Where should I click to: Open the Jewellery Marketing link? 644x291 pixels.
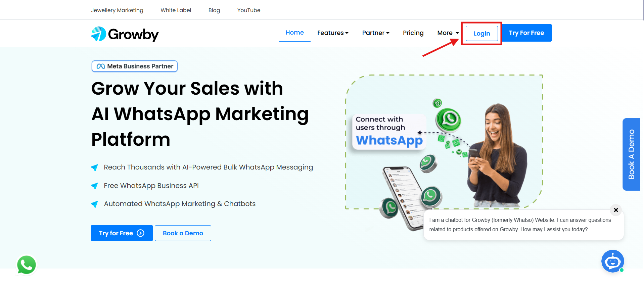117,10
